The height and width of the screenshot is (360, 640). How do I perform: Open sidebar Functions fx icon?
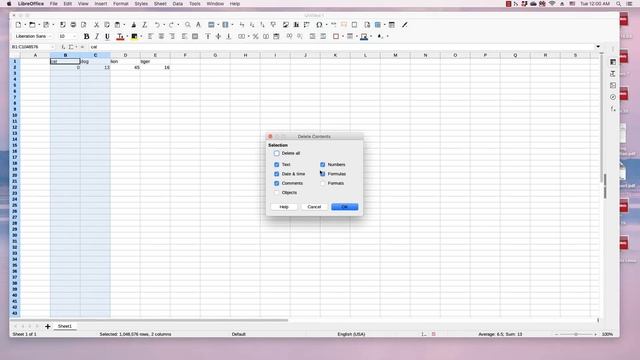[613, 109]
